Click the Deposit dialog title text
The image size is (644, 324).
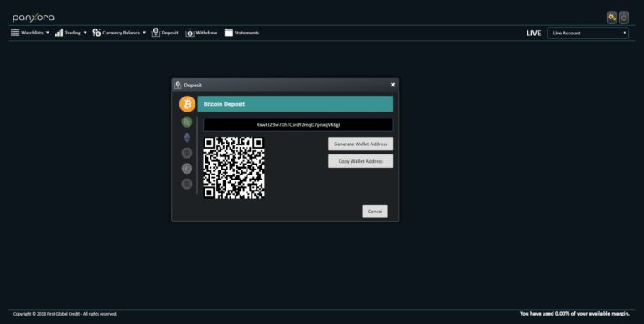point(193,85)
